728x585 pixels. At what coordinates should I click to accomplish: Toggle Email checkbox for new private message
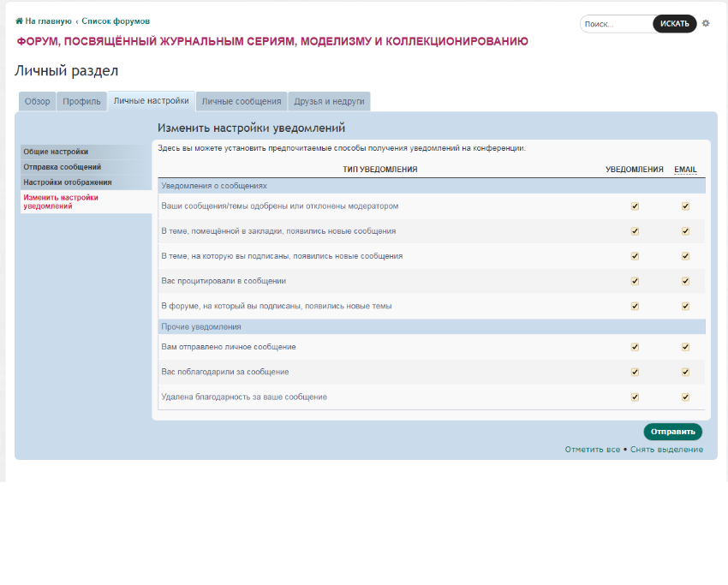click(685, 347)
